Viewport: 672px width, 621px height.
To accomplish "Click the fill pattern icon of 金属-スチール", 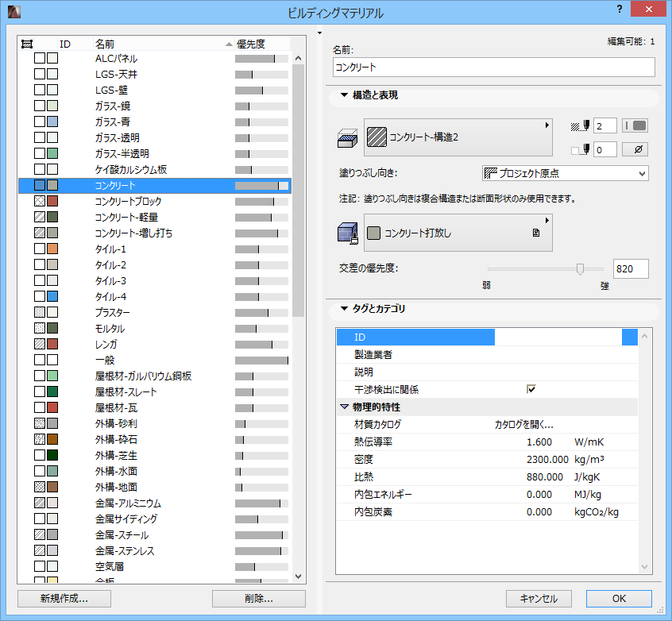I will click(x=40, y=534).
